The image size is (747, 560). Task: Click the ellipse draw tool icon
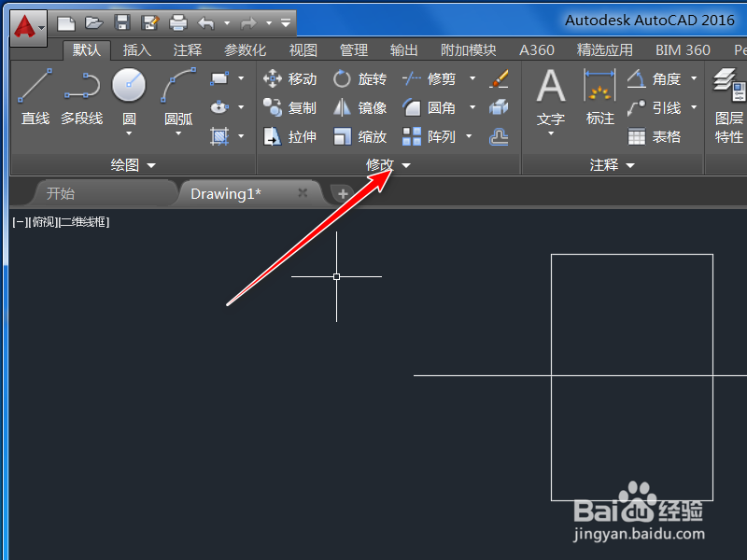[219, 107]
